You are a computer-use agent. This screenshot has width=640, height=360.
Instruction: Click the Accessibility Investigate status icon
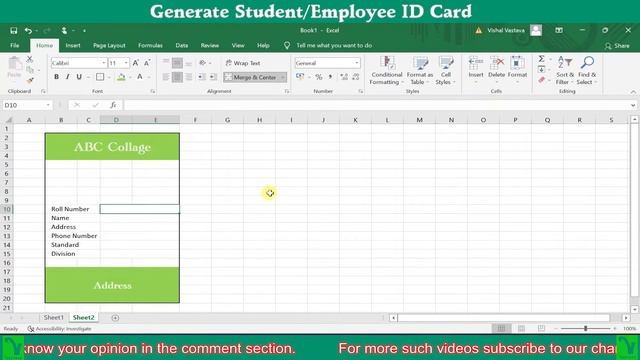59,329
